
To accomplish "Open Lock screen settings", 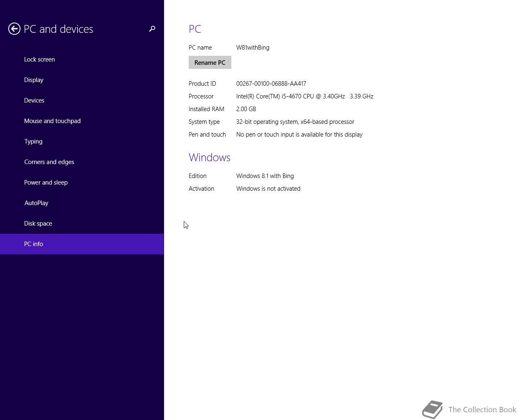I will 82,59.
